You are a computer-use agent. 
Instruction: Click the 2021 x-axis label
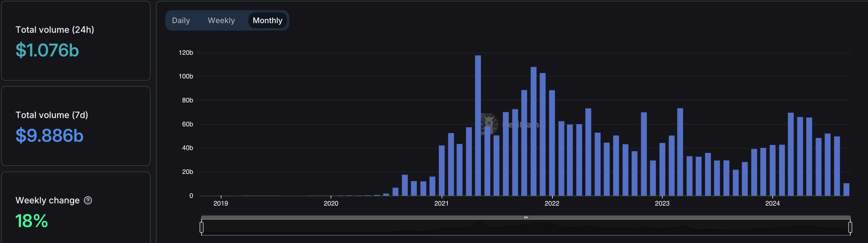tap(441, 204)
